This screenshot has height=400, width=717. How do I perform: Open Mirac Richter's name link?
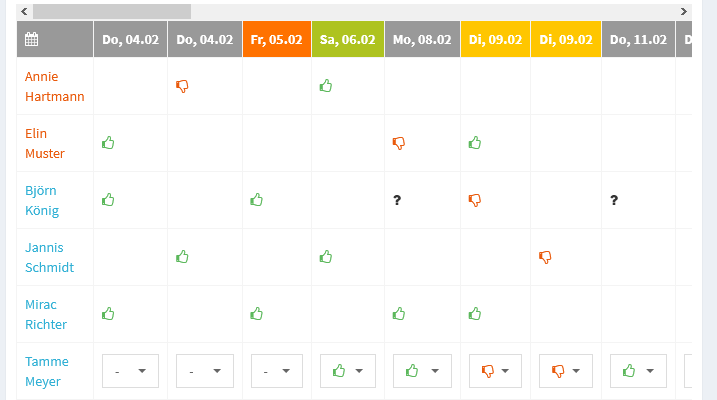tap(46, 315)
